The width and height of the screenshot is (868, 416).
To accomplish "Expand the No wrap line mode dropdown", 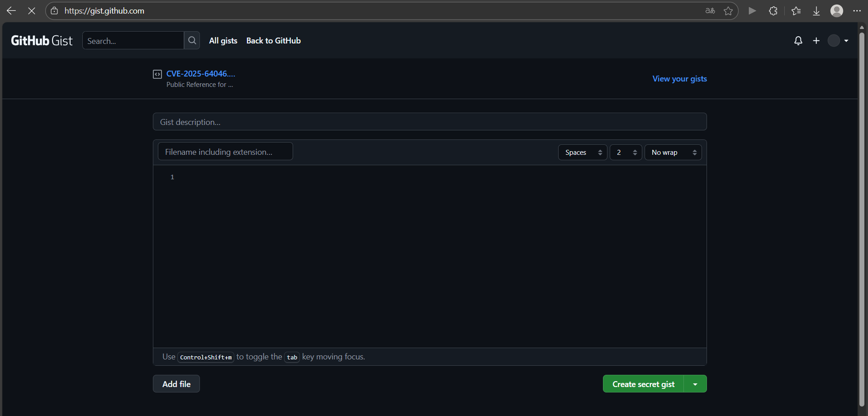I will (673, 153).
